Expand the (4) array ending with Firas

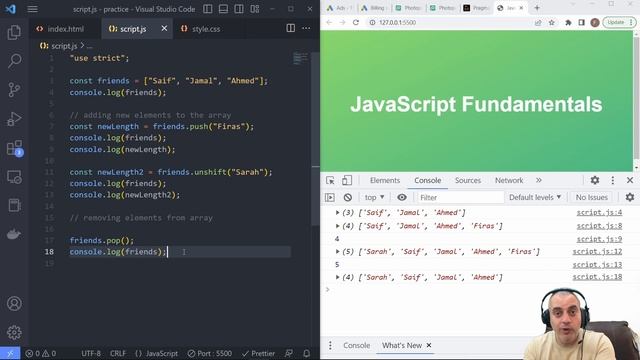[338, 226]
